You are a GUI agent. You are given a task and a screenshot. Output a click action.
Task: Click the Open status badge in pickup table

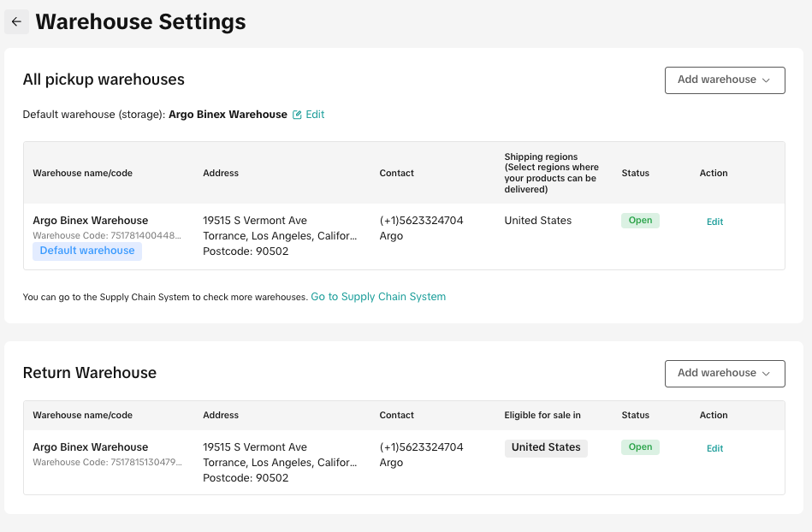640,221
